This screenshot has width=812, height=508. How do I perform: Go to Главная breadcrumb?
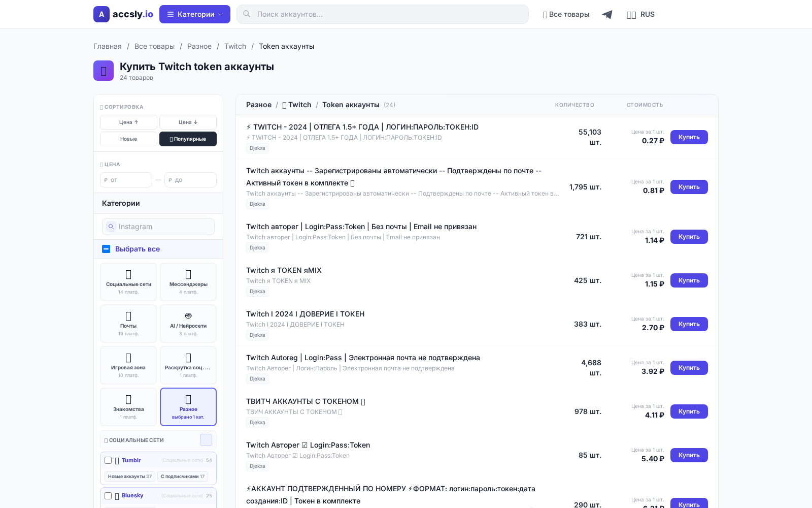[108, 46]
